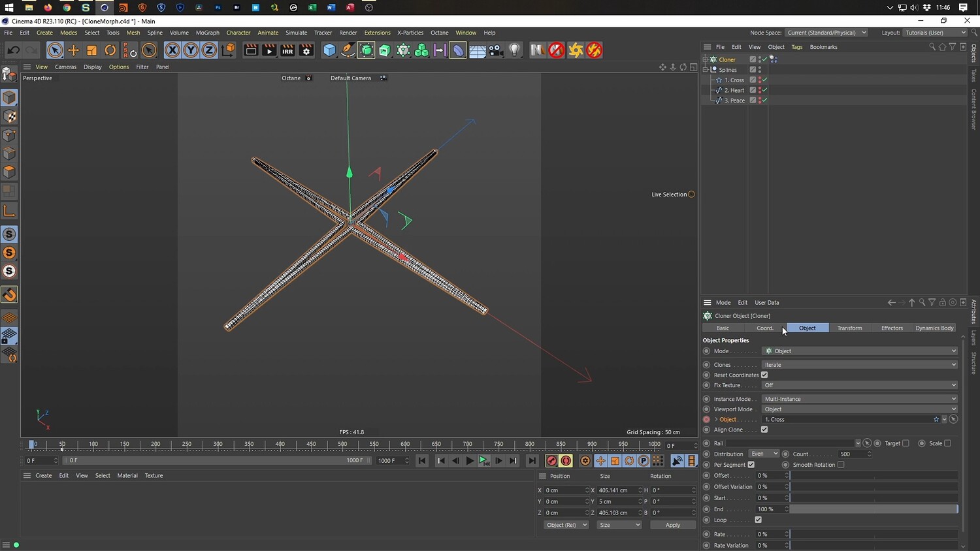The image size is (980, 551).
Task: Open the Edit Render Settings icon
Action: (x=306, y=50)
